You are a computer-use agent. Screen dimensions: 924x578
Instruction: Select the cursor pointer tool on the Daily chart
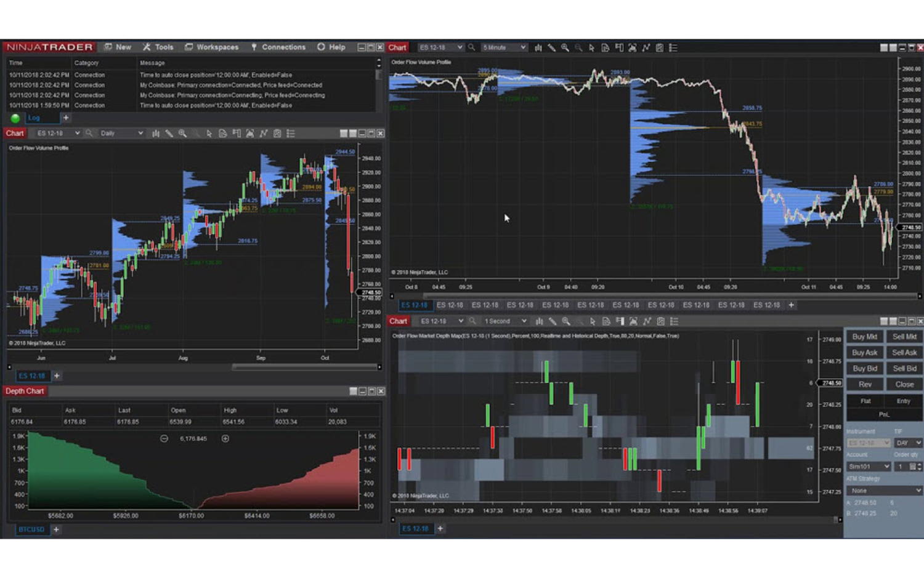(209, 133)
